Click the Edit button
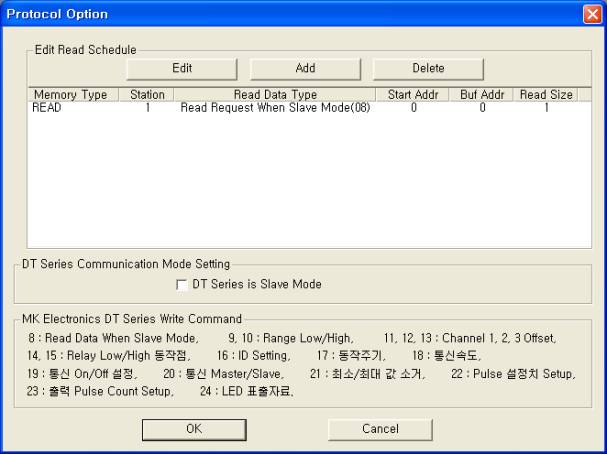607x454 pixels. click(182, 68)
